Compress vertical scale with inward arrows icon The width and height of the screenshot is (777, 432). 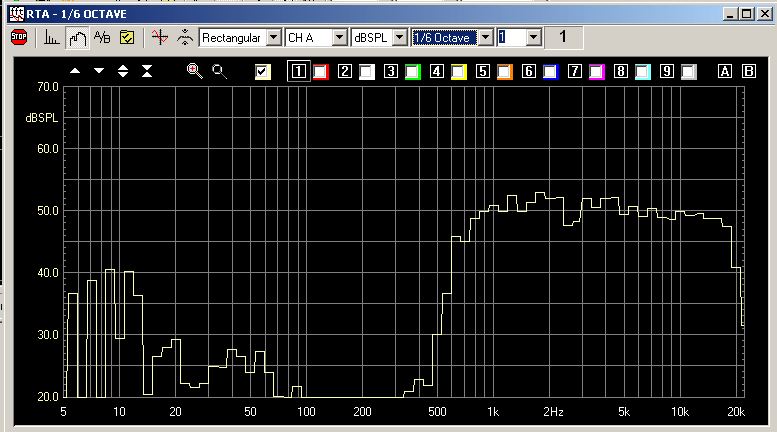pos(147,71)
